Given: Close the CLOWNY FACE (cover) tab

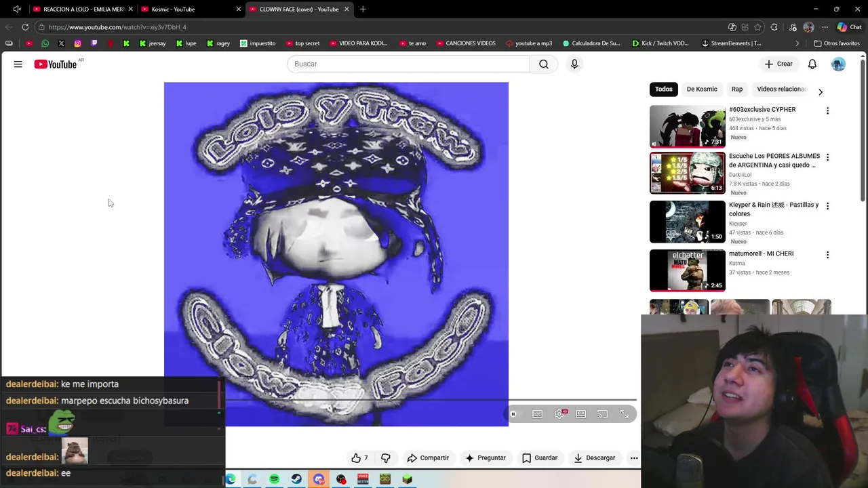Looking at the screenshot, I should tap(347, 9).
